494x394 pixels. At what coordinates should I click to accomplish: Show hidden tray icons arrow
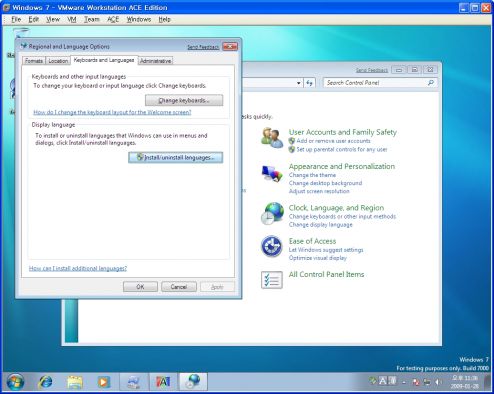coord(404,382)
